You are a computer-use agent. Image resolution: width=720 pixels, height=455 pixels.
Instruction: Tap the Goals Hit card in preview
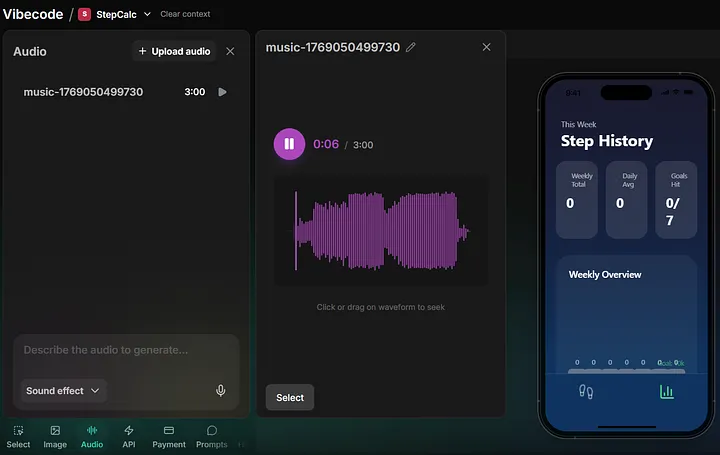677,199
